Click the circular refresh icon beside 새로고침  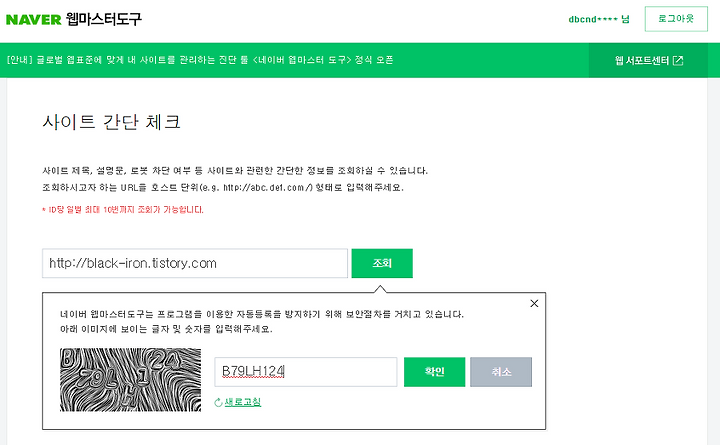tap(219, 403)
